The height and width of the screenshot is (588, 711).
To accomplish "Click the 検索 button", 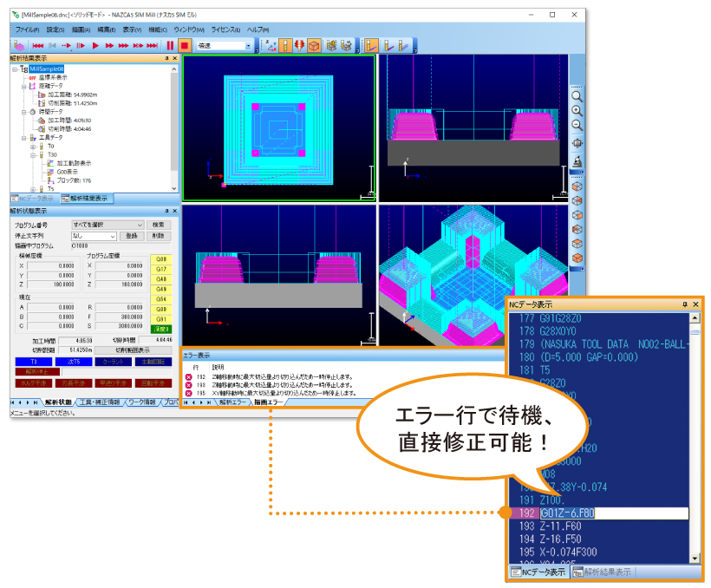I will tap(159, 225).
